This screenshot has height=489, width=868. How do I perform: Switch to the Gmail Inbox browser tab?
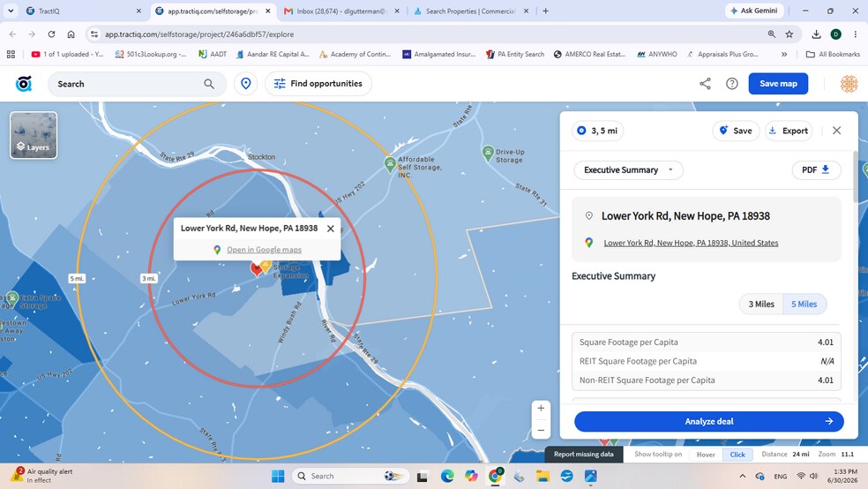(x=341, y=11)
